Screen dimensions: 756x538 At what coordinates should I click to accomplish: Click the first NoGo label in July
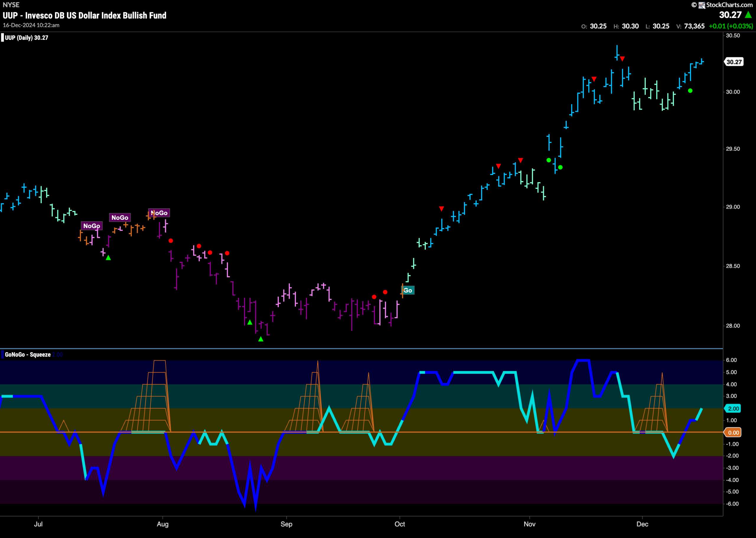(x=92, y=226)
